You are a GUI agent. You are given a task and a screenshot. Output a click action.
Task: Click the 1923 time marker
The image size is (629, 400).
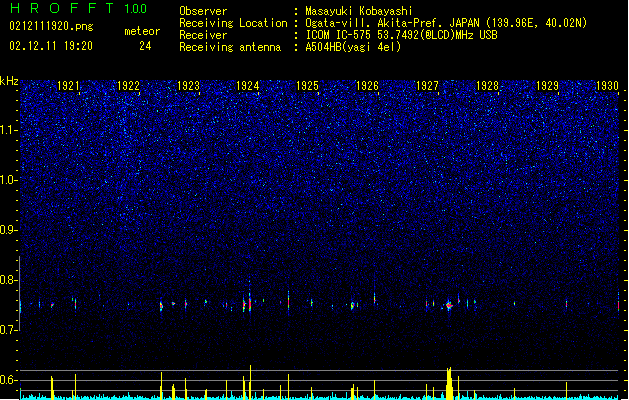pyautogui.click(x=188, y=86)
